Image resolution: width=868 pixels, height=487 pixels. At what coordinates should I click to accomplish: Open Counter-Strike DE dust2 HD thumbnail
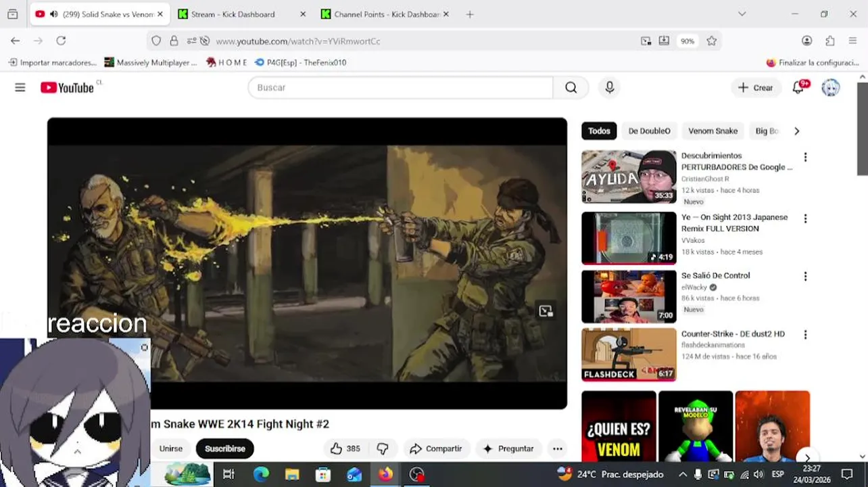pos(629,354)
